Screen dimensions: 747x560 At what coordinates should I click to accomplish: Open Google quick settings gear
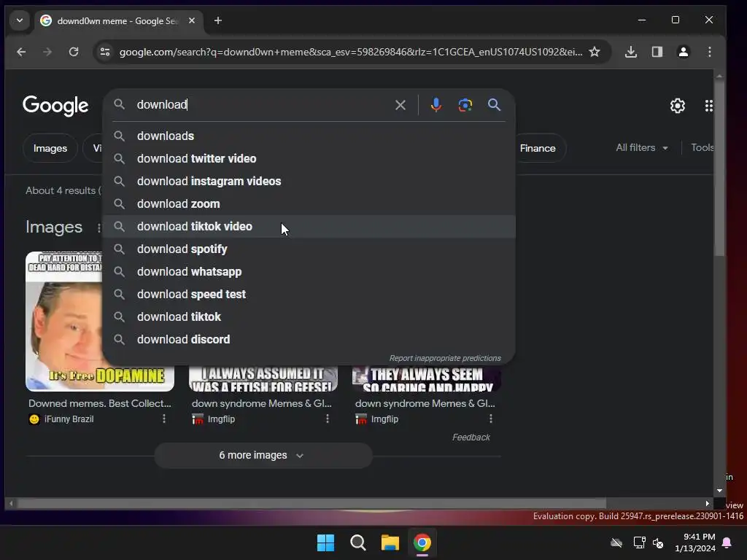point(678,105)
